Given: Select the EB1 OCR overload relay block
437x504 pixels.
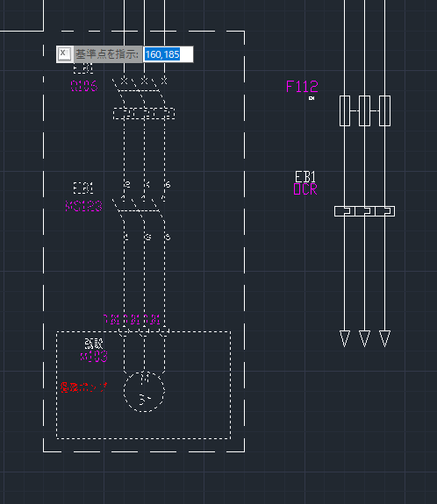Looking at the screenshot, I should (x=364, y=211).
